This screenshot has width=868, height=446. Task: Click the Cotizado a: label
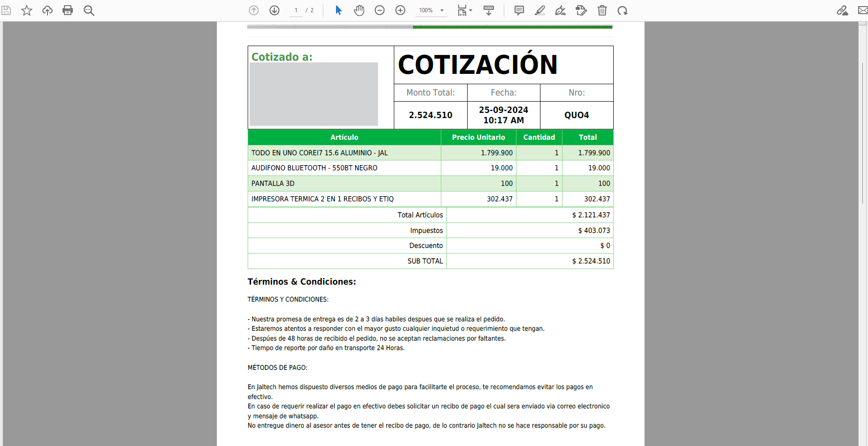(x=282, y=57)
